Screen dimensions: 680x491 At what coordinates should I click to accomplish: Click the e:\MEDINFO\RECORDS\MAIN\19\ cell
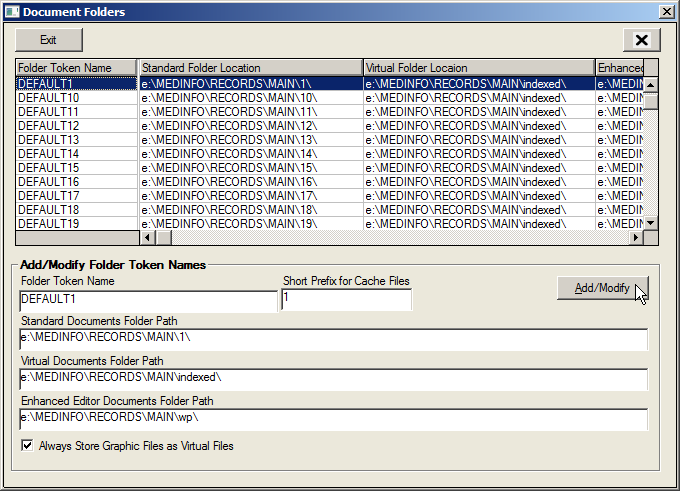pyautogui.click(x=251, y=223)
